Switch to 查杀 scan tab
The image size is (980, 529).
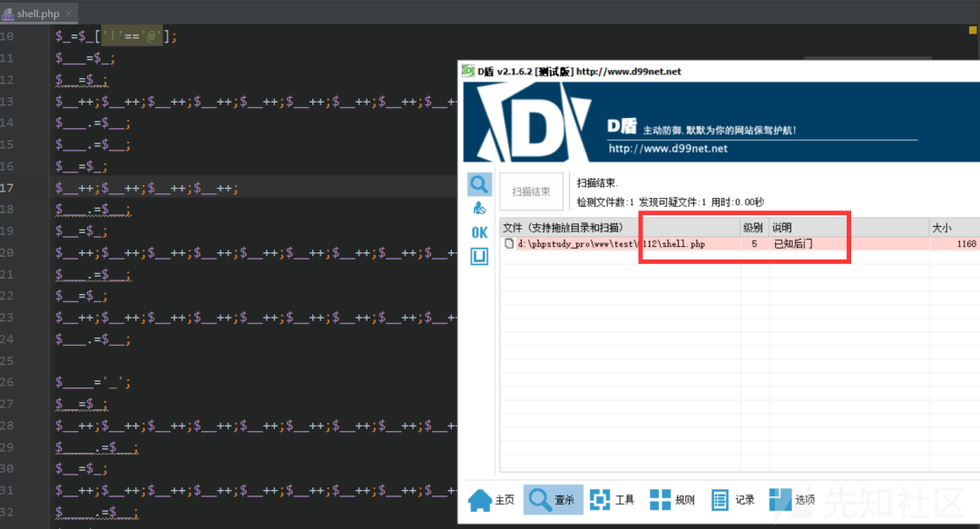tap(553, 500)
